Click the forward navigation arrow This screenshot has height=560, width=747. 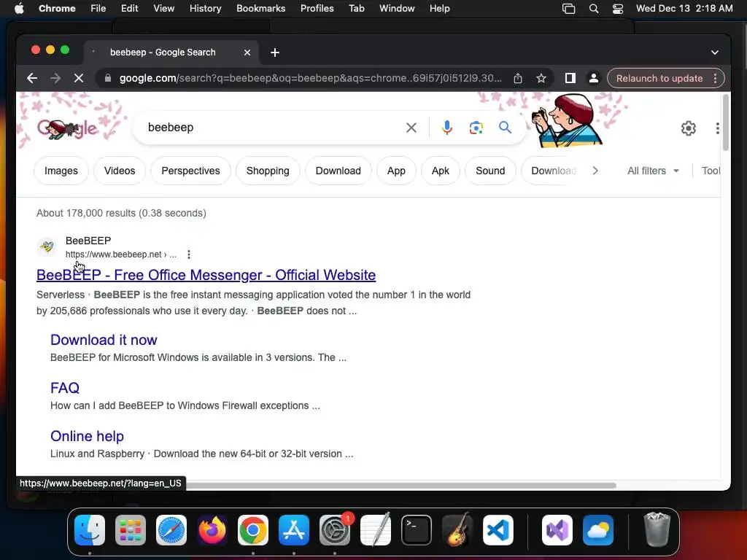[x=55, y=78]
